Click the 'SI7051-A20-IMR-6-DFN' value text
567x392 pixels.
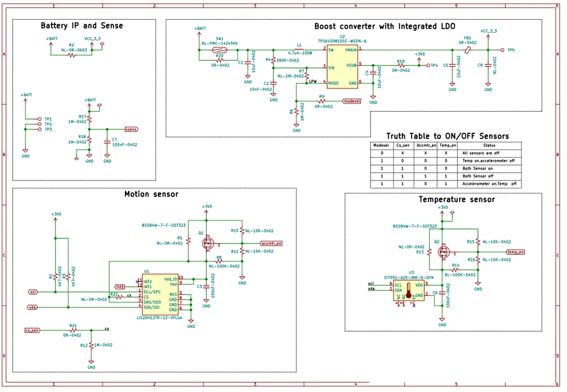click(409, 277)
